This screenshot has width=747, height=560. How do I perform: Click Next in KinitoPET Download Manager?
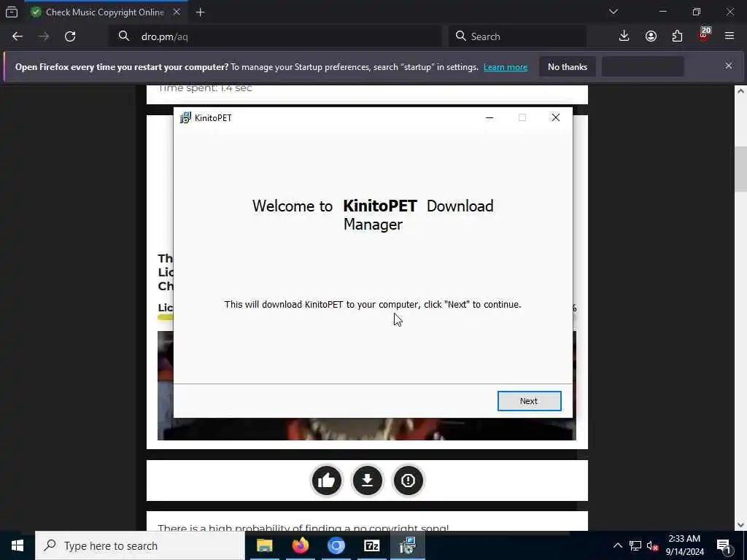click(529, 401)
